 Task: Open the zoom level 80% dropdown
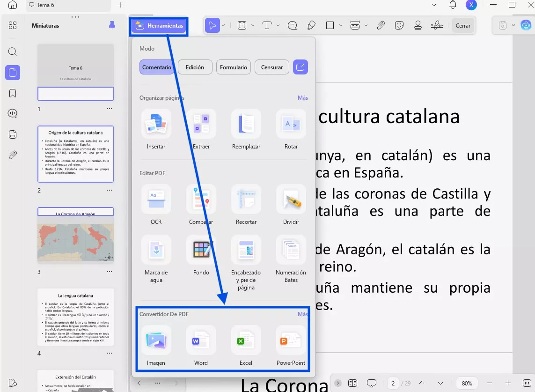click(467, 383)
